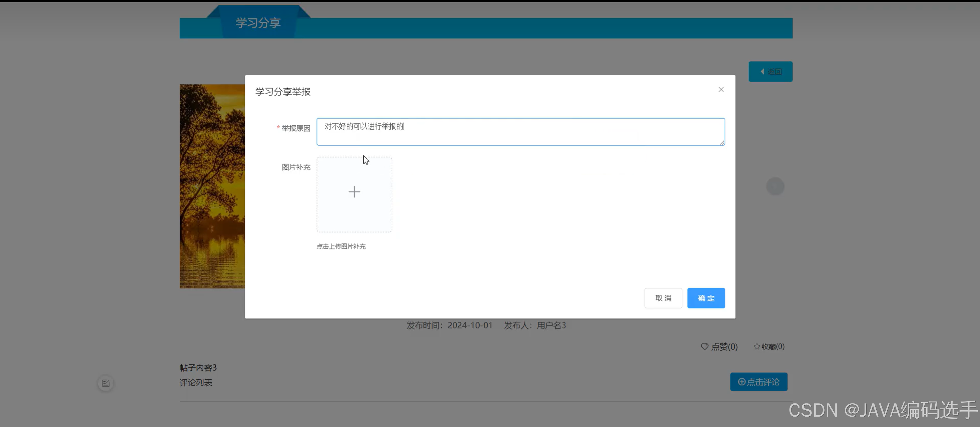Screen dimensions: 980x427
Task: Click the 图片补充 field label
Action: coord(295,167)
